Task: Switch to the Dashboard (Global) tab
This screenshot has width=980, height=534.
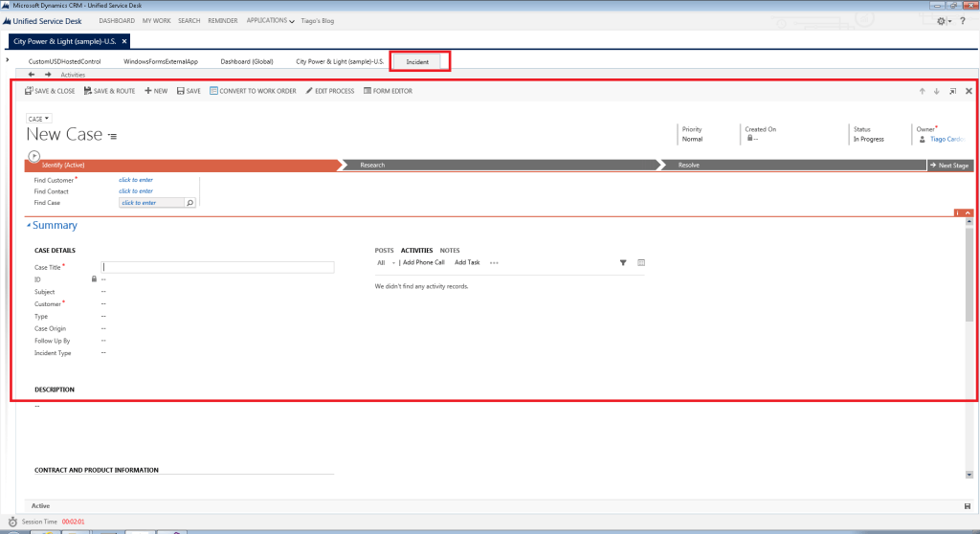Action: (247, 61)
